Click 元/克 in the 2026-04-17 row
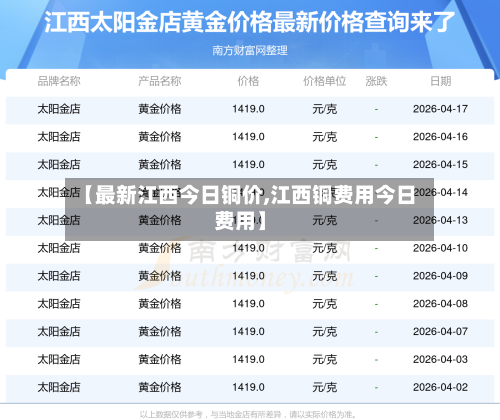This screenshot has width=500, height=420. click(x=325, y=109)
